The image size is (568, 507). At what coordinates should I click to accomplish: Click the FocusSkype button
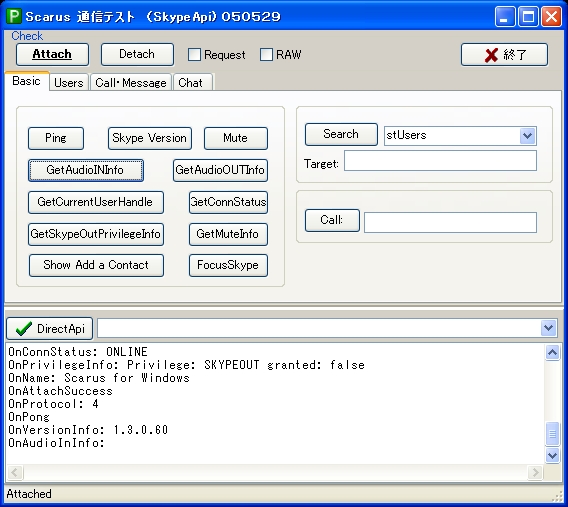pyautogui.click(x=228, y=265)
